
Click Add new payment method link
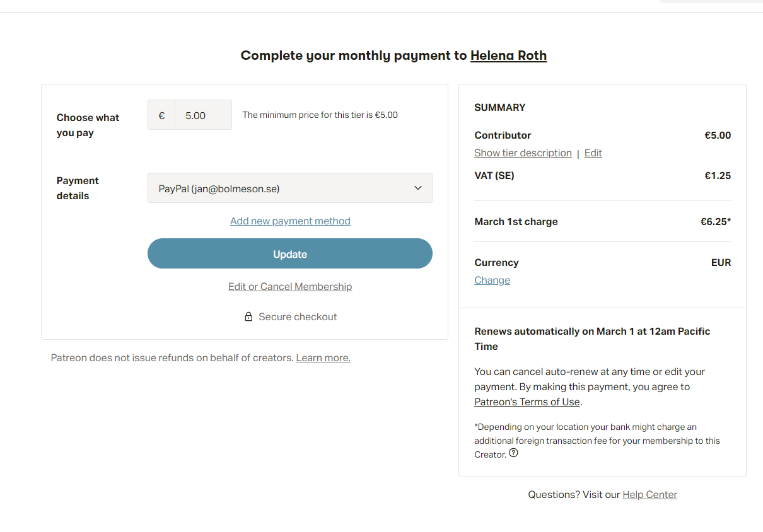pos(290,221)
